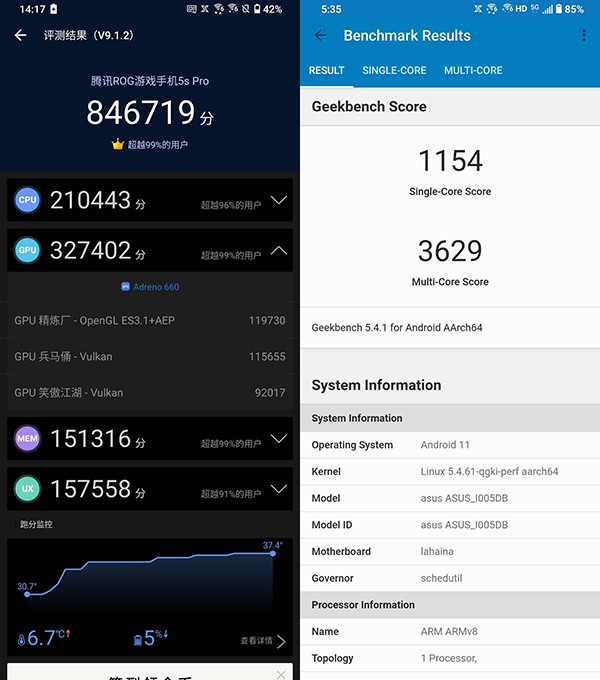
Task: Tap the Adreno 660 GPU label
Action: [150, 287]
